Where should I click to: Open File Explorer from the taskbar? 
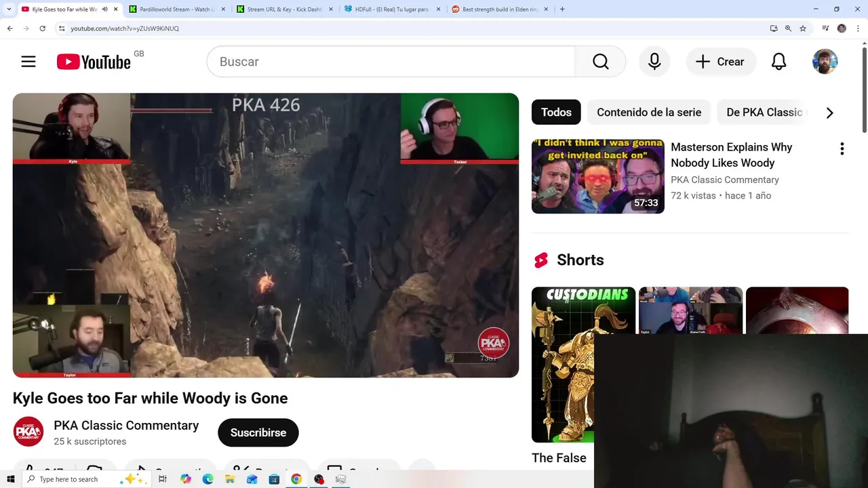[x=230, y=479]
